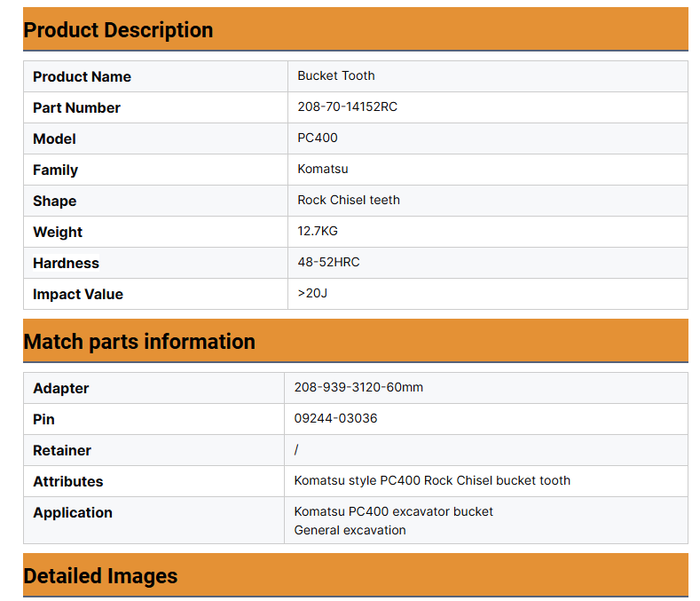Click the General excavation application line
This screenshot has width=700, height=601.
350,530
